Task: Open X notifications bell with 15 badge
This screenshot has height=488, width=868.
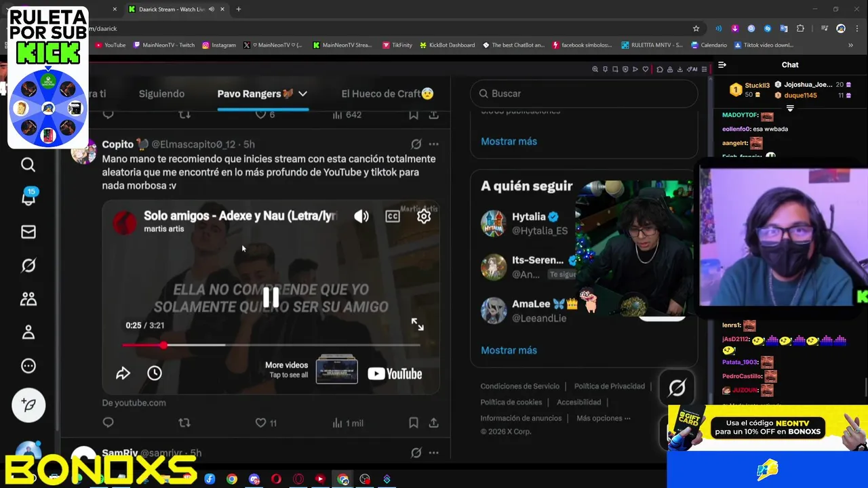Action: coord(28,197)
